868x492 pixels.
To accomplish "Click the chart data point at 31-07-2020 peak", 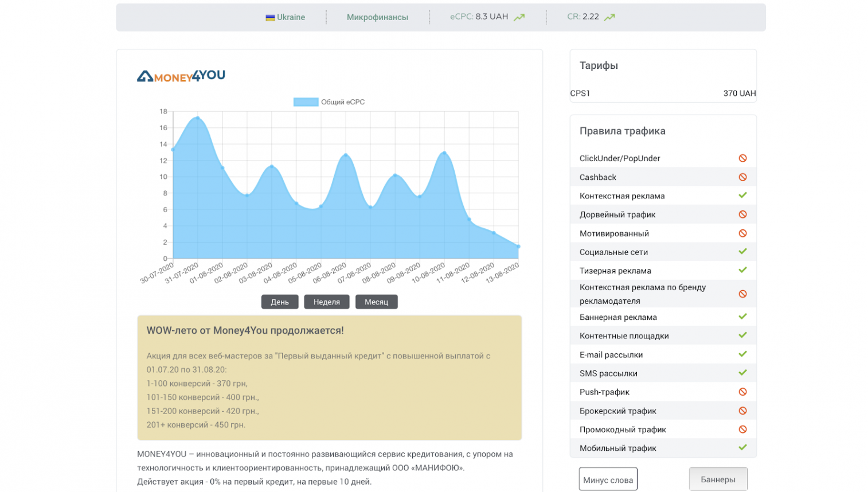I will pyautogui.click(x=198, y=118).
